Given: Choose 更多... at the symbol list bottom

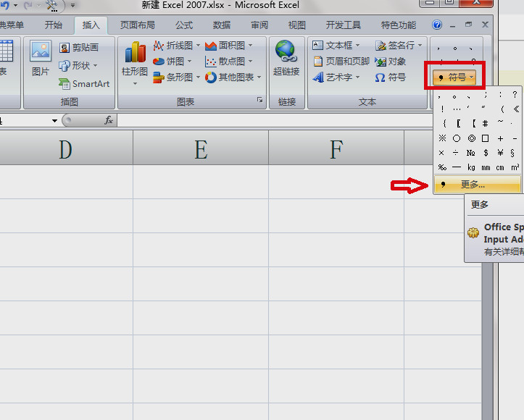Looking at the screenshot, I should (477, 184).
